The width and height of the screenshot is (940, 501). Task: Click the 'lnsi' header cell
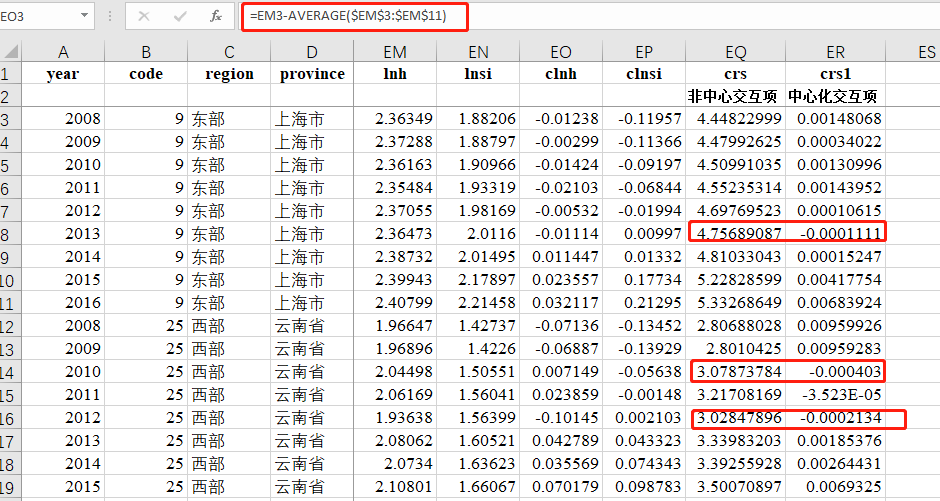[478, 73]
